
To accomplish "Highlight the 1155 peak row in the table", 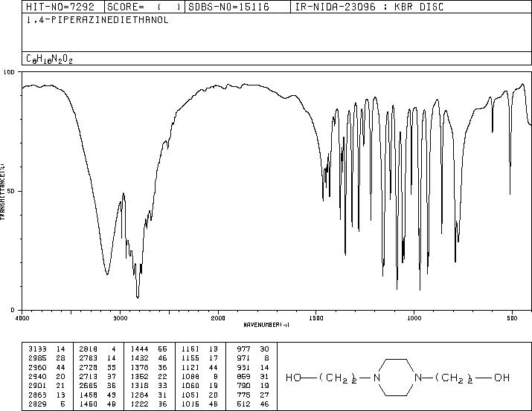I will click(200, 358).
